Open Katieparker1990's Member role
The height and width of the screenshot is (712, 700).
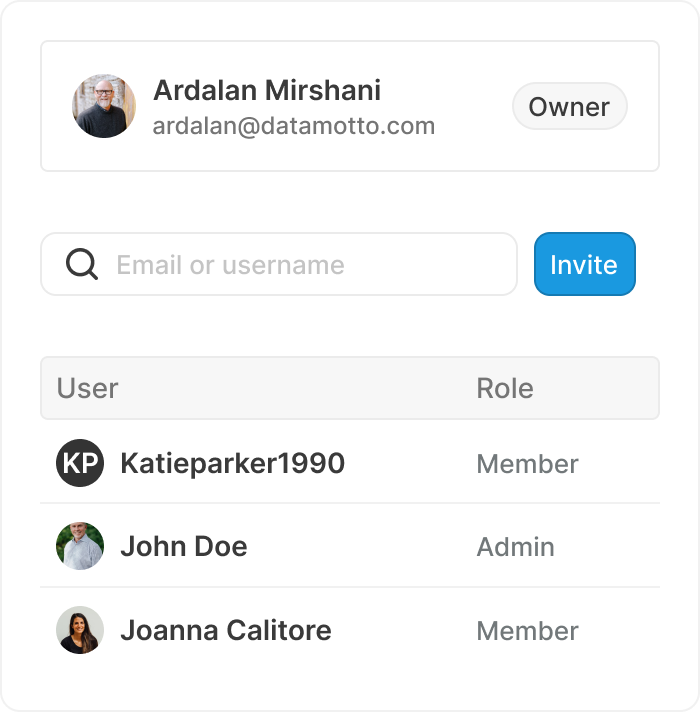[527, 464]
